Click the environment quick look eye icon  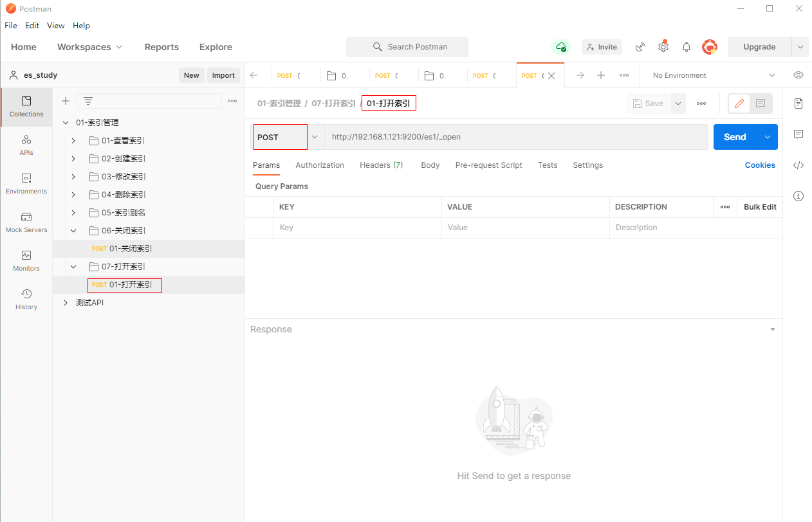798,75
